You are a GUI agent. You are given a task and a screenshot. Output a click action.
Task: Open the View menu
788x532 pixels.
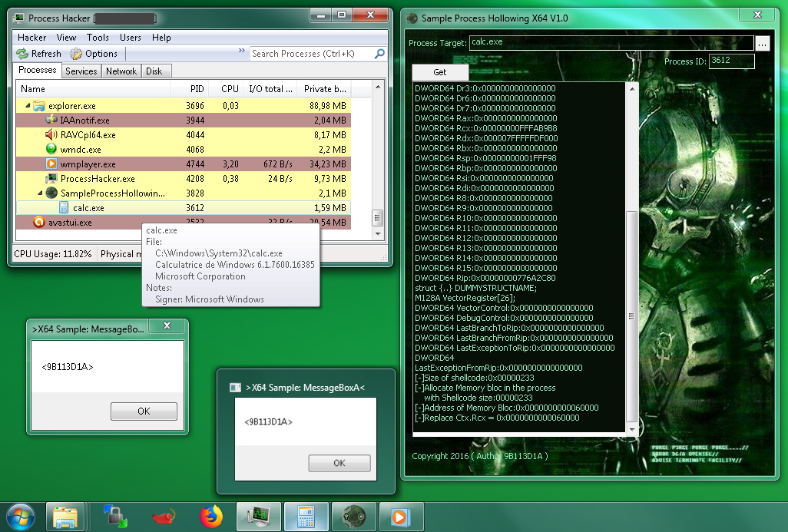(66, 38)
